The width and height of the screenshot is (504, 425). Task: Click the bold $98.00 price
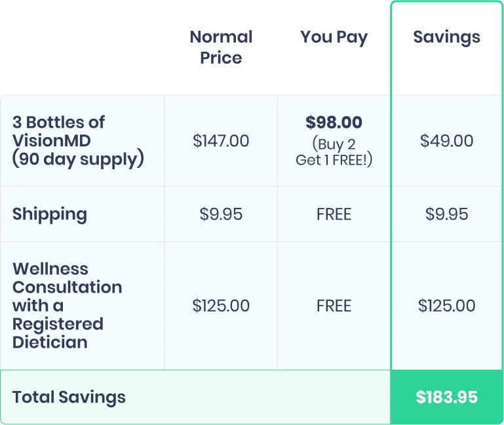334,123
